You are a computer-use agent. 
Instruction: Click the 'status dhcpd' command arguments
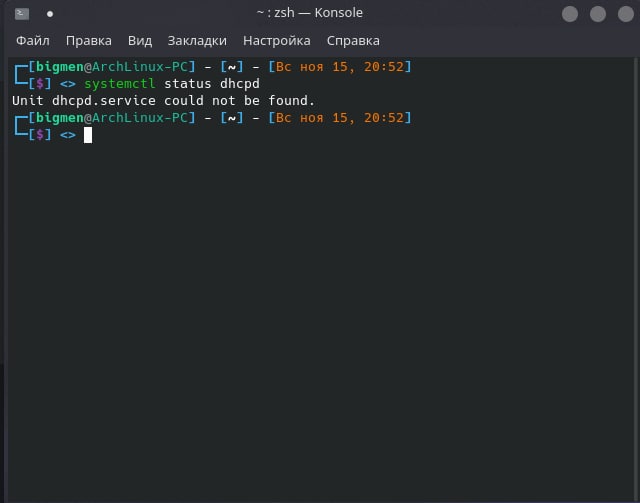click(212, 84)
